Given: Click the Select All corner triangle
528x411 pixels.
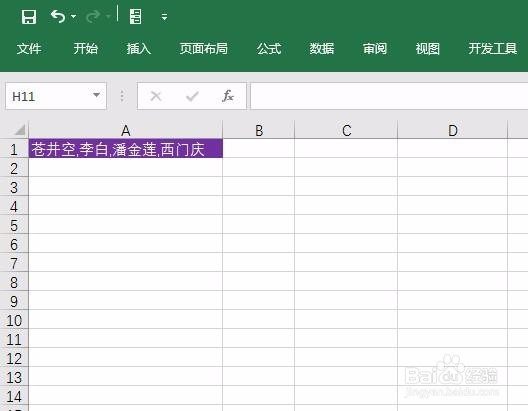Looking at the screenshot, I should (x=20, y=130).
